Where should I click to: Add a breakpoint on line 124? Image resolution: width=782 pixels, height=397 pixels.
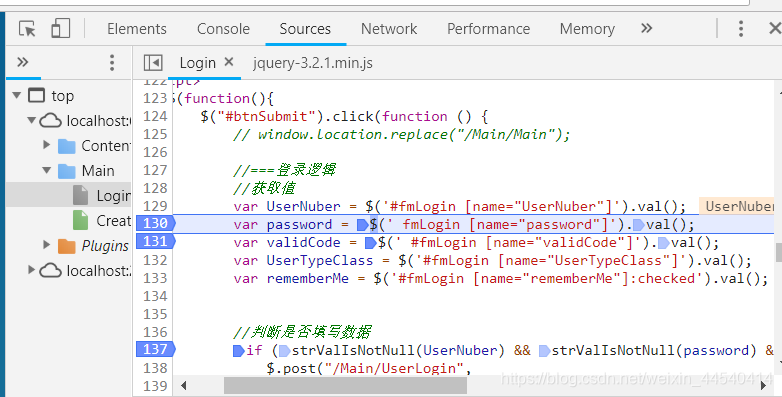click(x=155, y=116)
